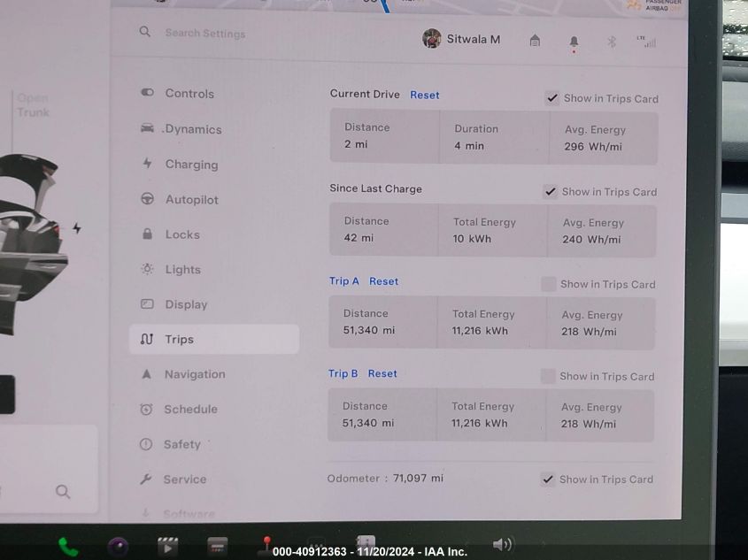748x560 pixels.
Task: Open the Sitwala M driver profile menu
Action: 462,39
